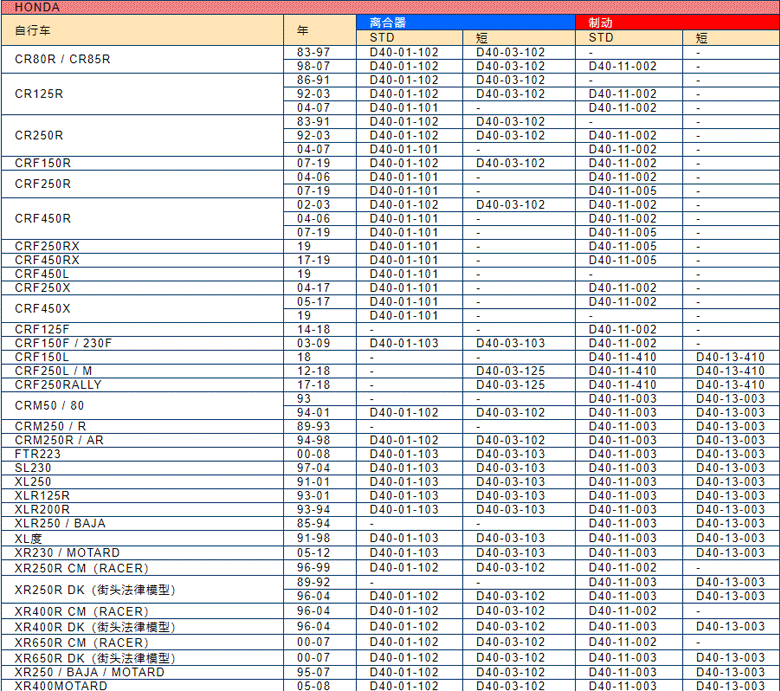
Task: Select the CRF250RALLY model name
Action: [x=58, y=385]
